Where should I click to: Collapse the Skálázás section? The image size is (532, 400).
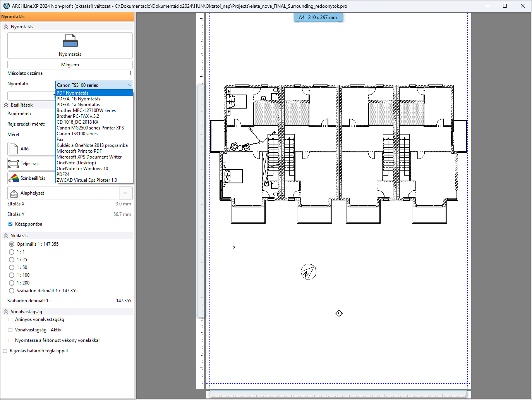6,236
